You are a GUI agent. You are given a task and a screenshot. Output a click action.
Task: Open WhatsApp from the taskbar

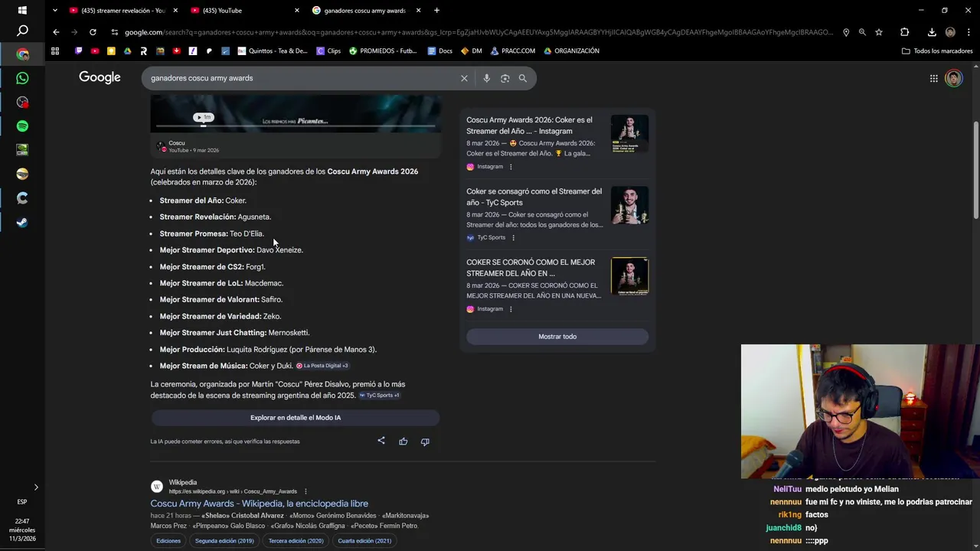click(22, 78)
